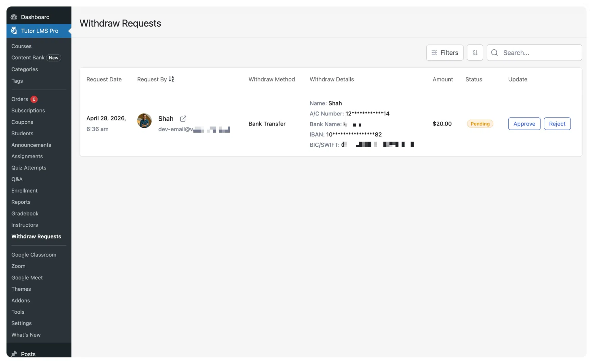The width and height of the screenshot is (593, 364).
Task: Open Categories page
Action: coord(25,69)
